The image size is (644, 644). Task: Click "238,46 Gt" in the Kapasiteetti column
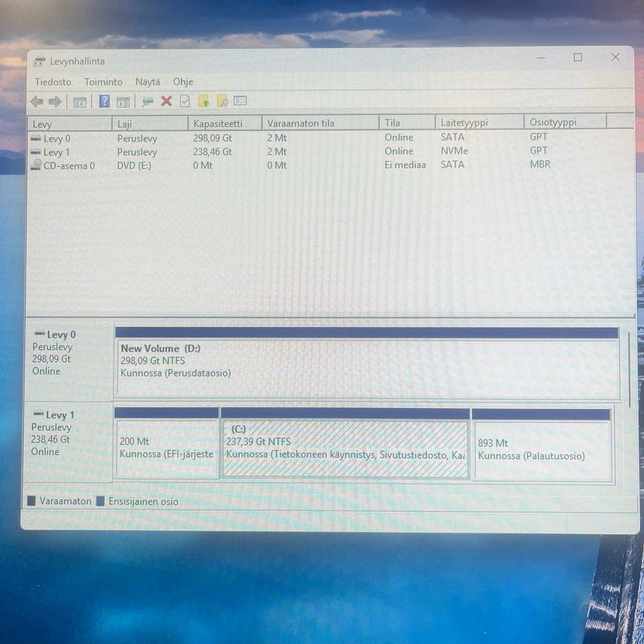213,152
